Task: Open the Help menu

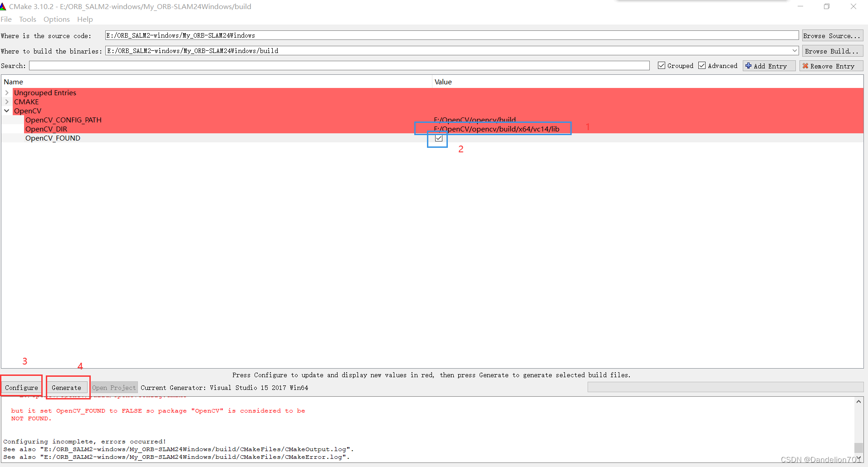Action: tap(85, 19)
